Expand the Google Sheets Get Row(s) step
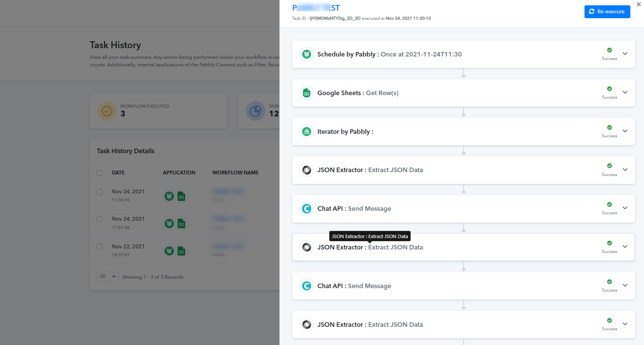This screenshot has width=644, height=345. point(625,92)
